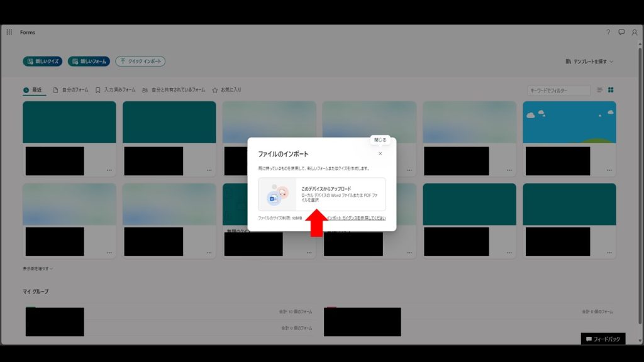Image resolution: width=644 pixels, height=362 pixels.
Task: Close the ファイルのインポート dialog with X
Action: click(380, 153)
